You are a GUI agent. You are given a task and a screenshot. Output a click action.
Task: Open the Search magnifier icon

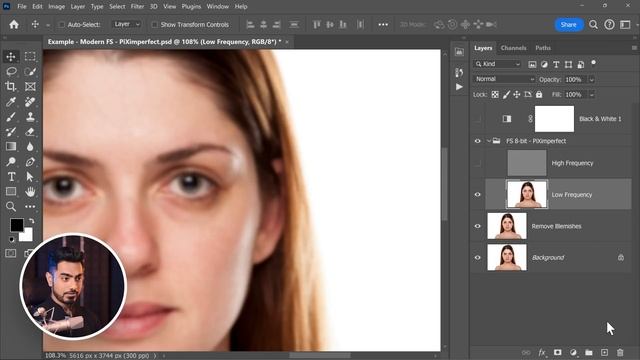(593, 25)
